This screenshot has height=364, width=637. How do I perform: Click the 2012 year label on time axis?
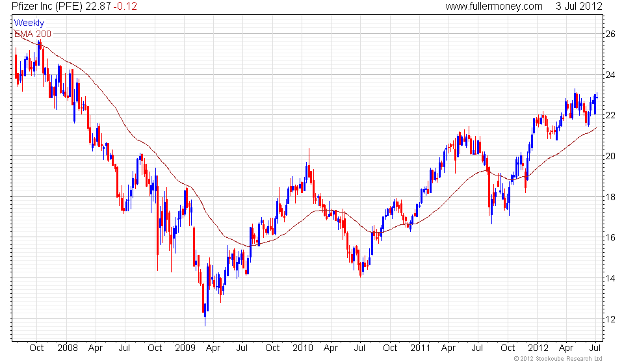tap(538, 348)
